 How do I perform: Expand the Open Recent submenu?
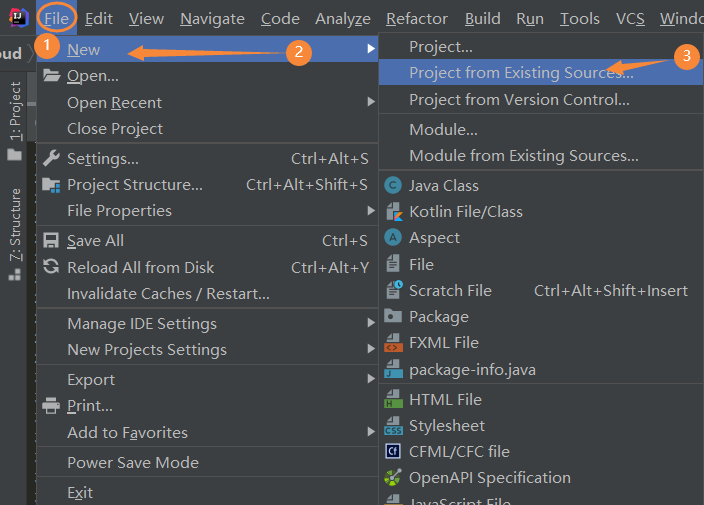(114, 102)
